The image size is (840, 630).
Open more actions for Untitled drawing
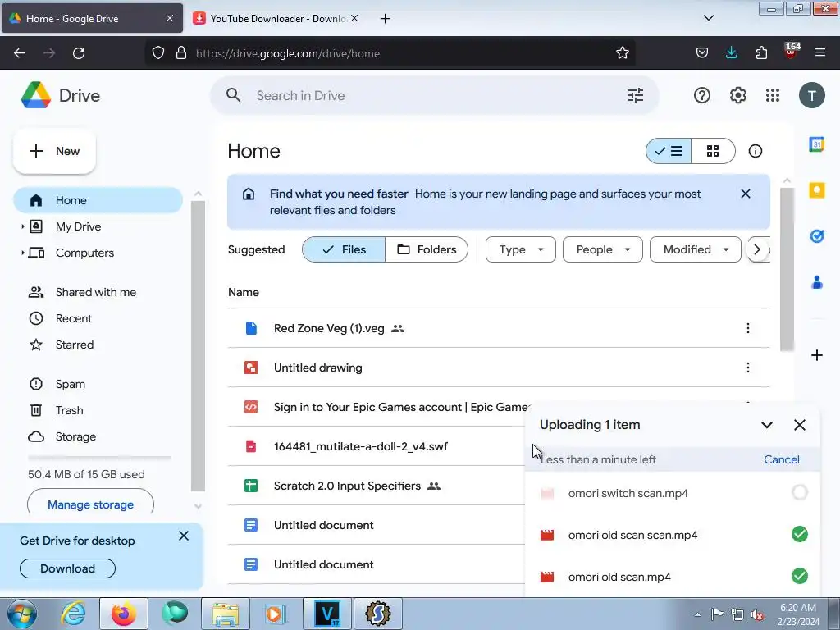[748, 367]
